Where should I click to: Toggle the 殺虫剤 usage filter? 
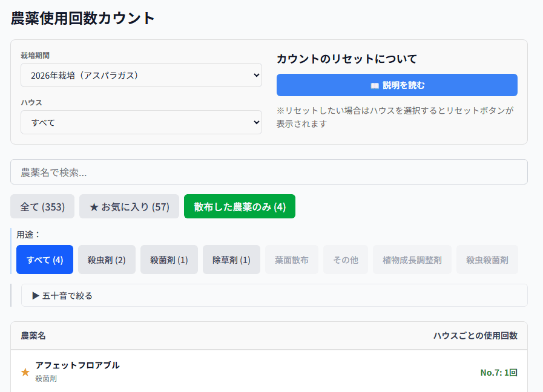(107, 259)
